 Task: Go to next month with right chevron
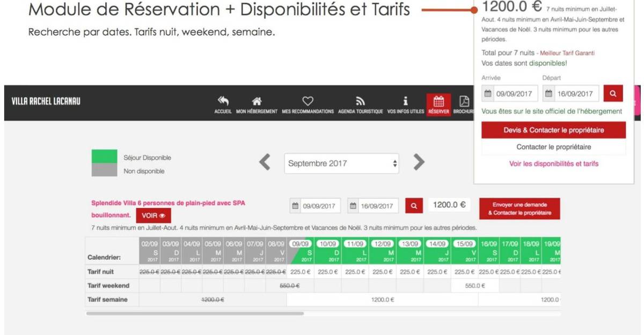point(419,162)
